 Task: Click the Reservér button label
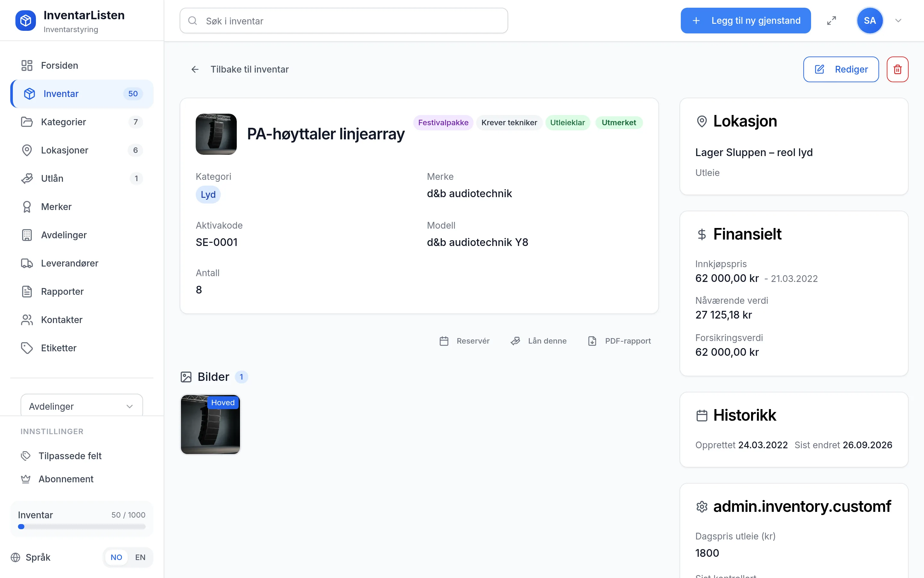[x=473, y=341]
